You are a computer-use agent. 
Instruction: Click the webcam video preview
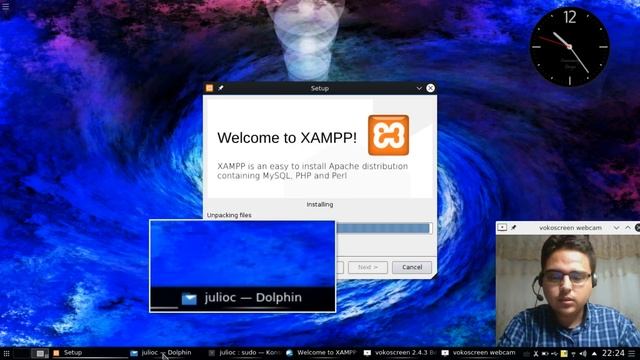568,291
